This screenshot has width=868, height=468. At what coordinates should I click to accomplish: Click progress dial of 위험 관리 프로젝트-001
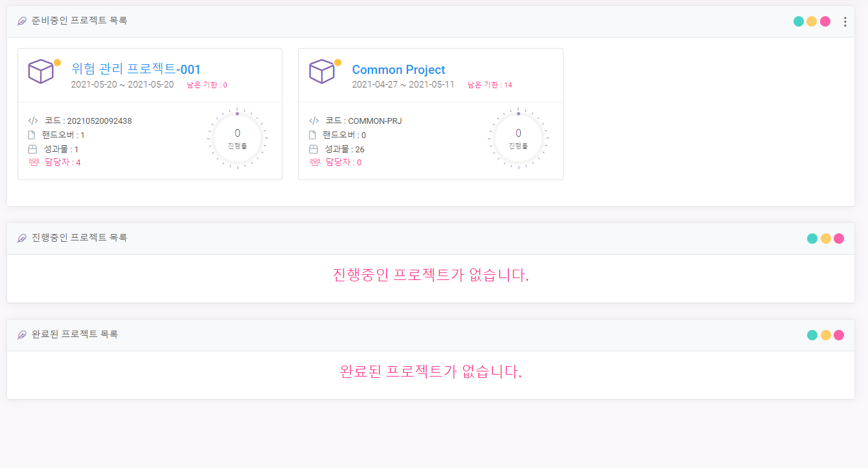[237, 138]
